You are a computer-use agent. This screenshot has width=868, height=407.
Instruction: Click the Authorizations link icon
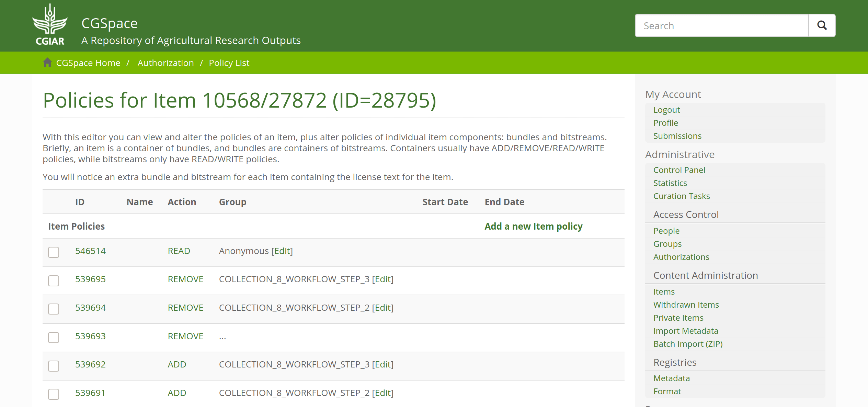(682, 257)
